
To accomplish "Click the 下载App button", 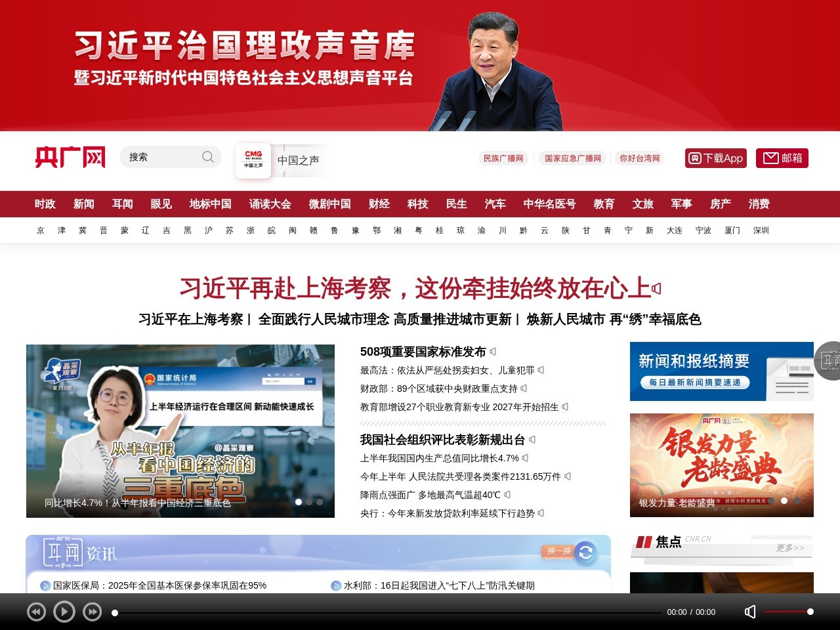I will (716, 158).
